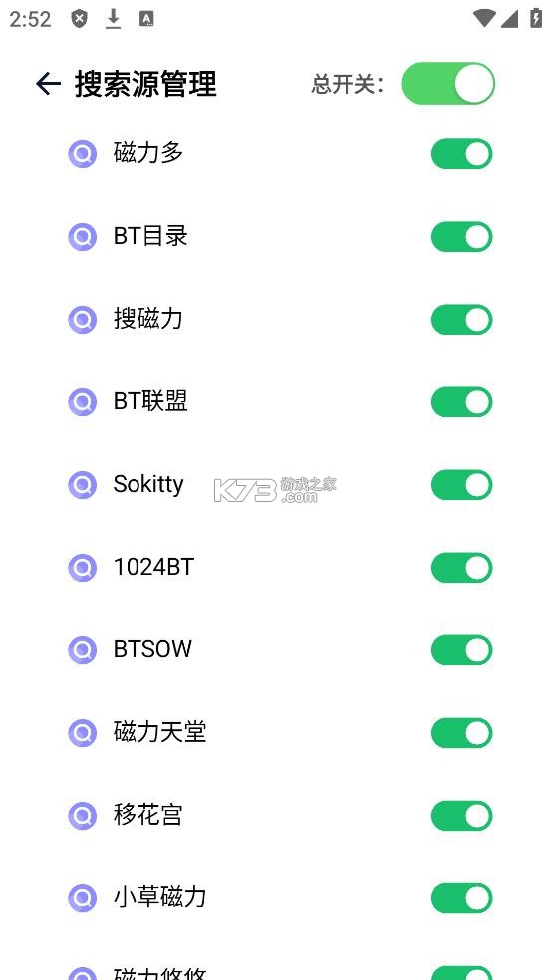Select the BT目录 list entry label
The image size is (552, 980).
click(150, 236)
